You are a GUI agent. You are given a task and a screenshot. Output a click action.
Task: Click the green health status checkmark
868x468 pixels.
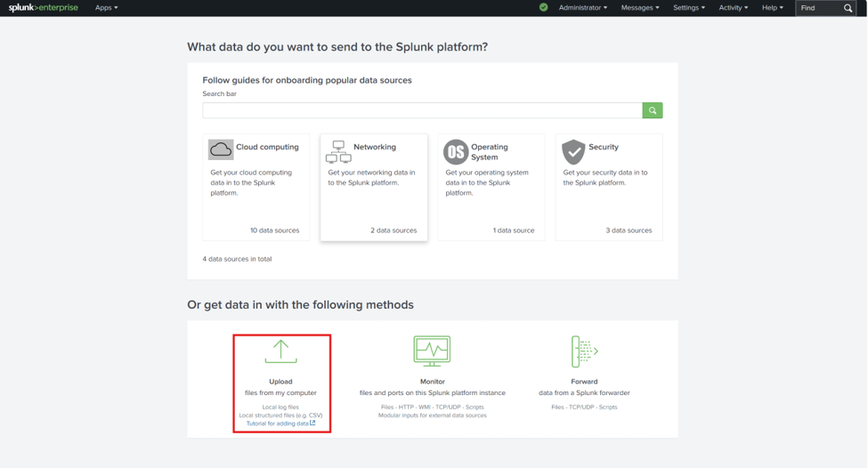[x=544, y=7]
